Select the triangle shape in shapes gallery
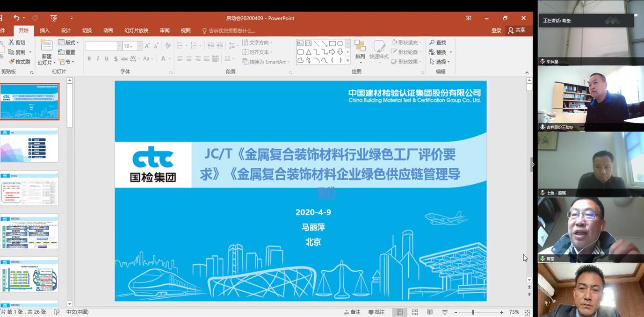 pos(308,52)
